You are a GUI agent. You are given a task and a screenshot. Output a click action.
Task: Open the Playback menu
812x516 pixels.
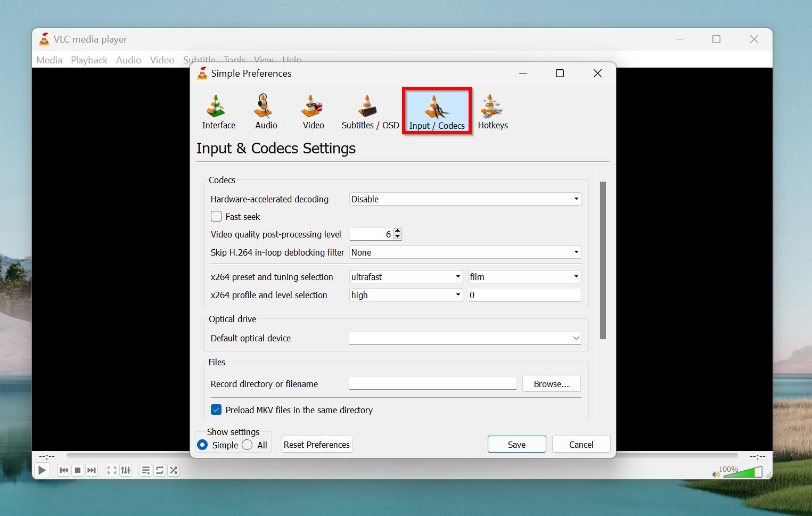pyautogui.click(x=89, y=60)
